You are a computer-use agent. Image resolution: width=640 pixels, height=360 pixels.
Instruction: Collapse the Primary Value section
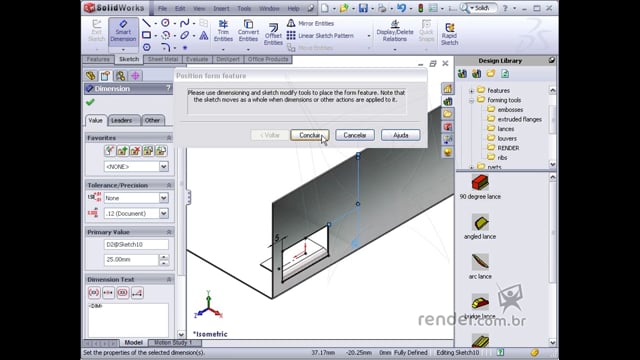click(169, 232)
